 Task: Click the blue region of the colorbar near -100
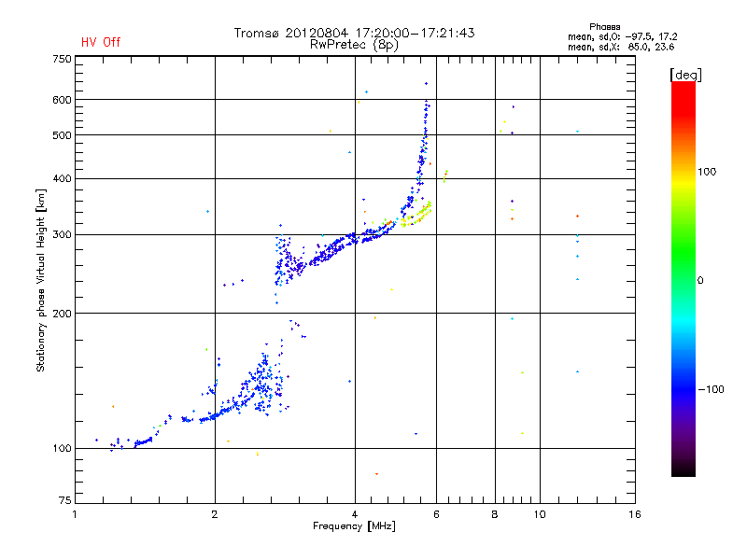684,388
